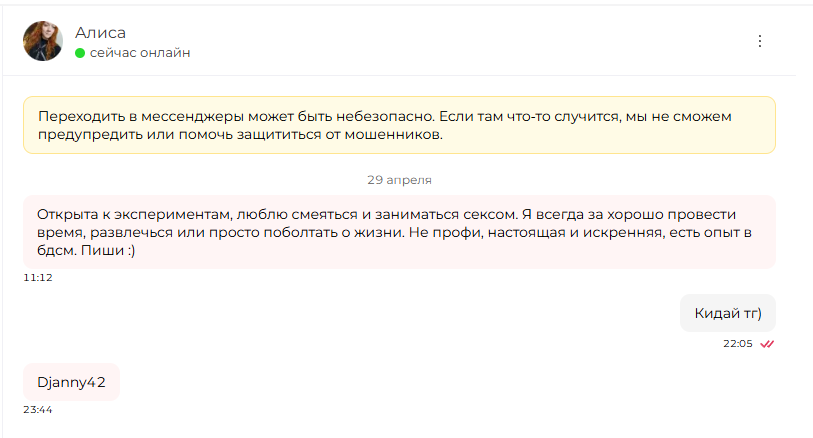Click the 22:05 sent message timestamp
Screen dimensions: 813x438
(x=738, y=344)
